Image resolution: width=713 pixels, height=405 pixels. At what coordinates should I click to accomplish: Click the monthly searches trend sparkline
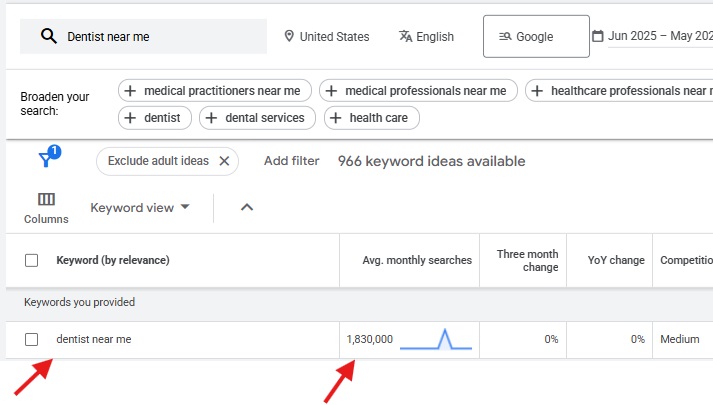(436, 339)
